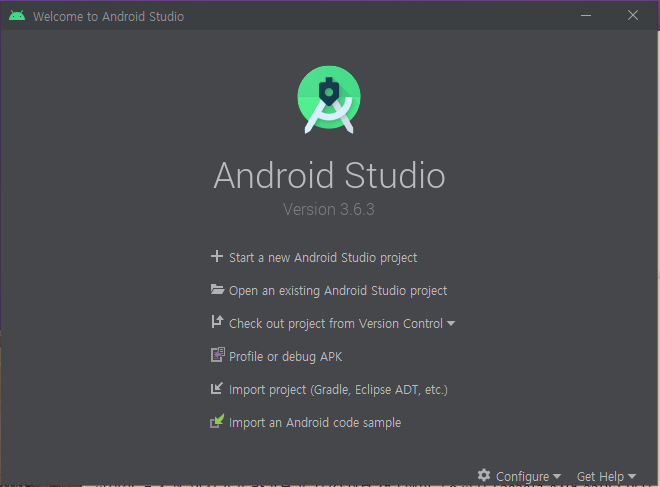Minimize the Welcome to Android Studio window

(x=586, y=16)
